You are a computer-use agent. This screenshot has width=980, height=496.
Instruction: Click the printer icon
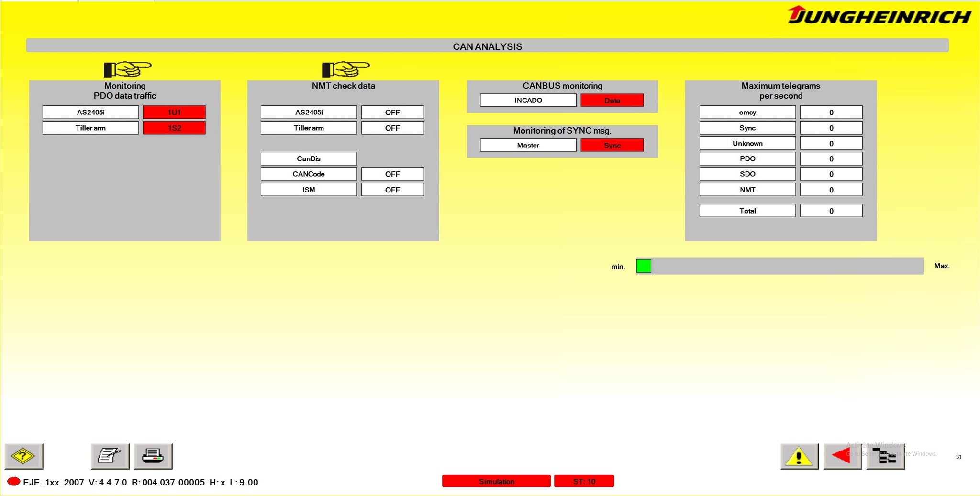(x=153, y=456)
